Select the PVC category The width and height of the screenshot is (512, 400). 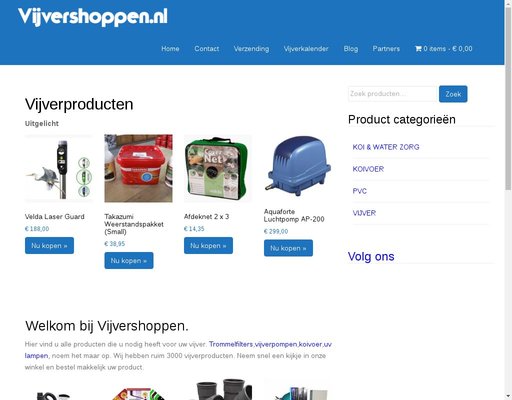[x=360, y=191]
